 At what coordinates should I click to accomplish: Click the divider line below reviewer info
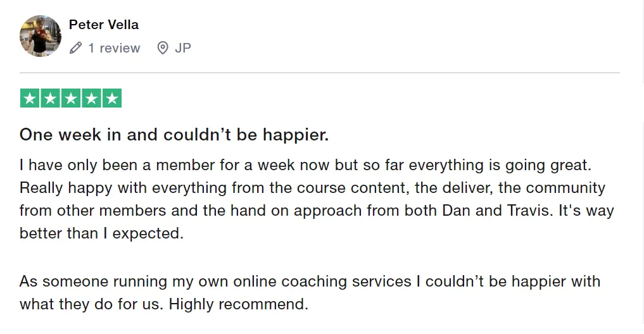[x=320, y=73]
